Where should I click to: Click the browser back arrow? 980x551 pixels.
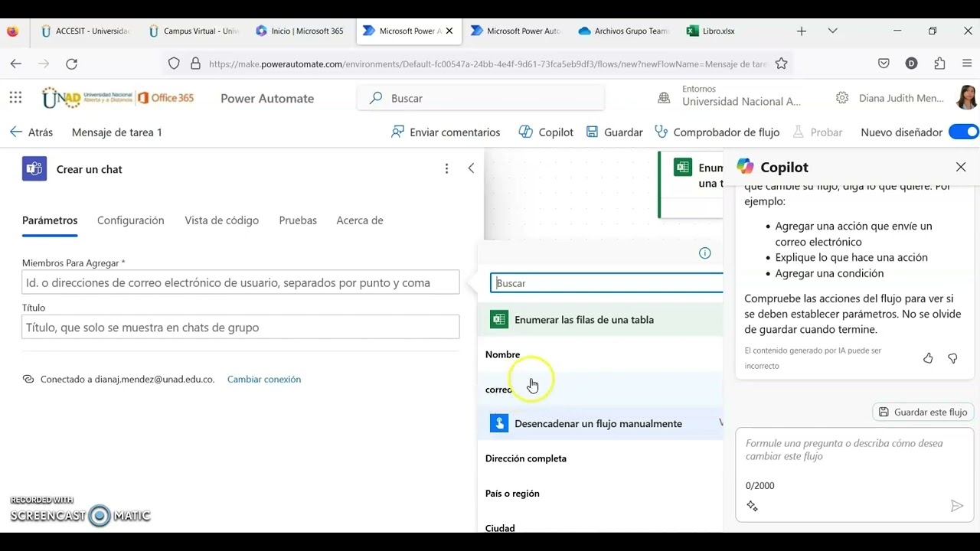[16, 64]
